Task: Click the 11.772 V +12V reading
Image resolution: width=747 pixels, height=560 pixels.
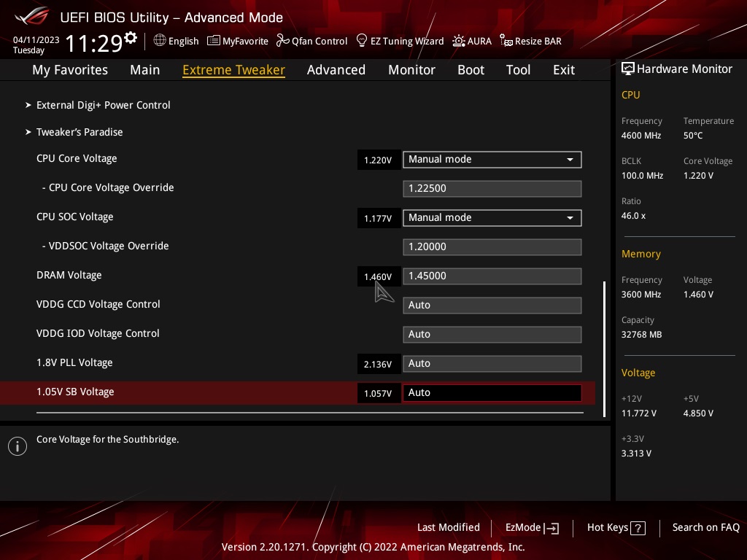Action: click(639, 413)
